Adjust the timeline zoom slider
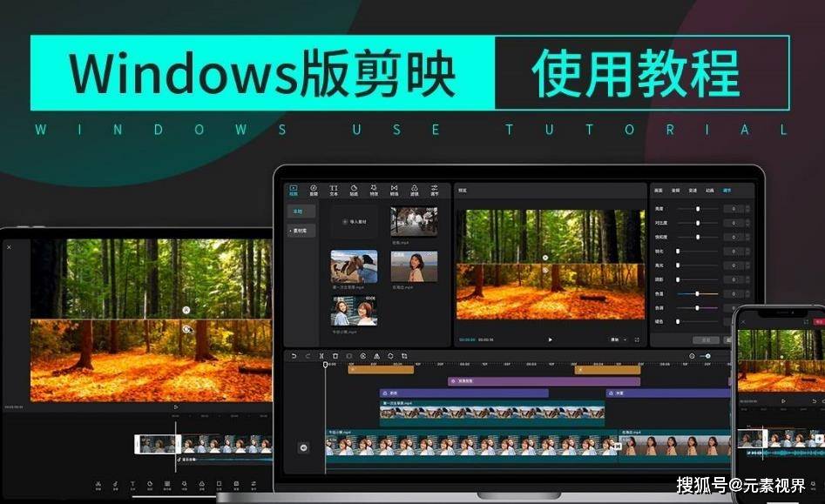 [x=707, y=356]
